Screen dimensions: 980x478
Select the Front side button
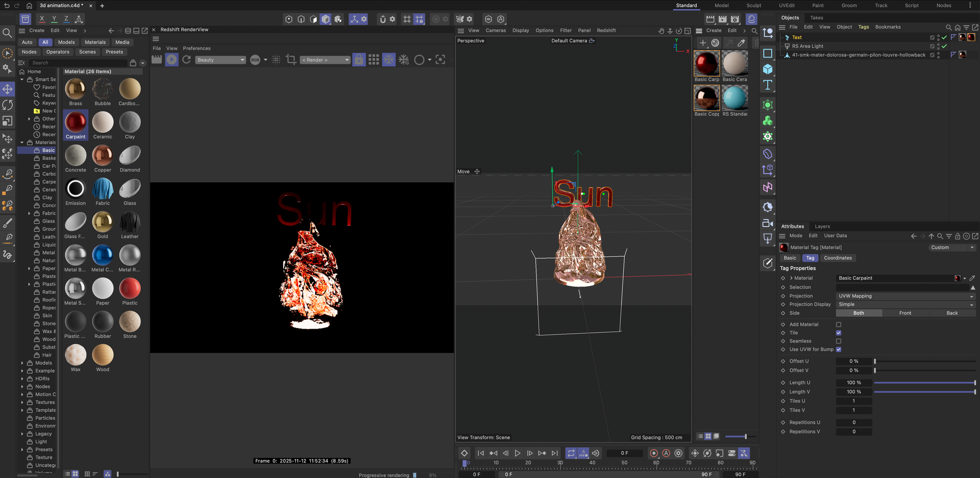point(905,313)
